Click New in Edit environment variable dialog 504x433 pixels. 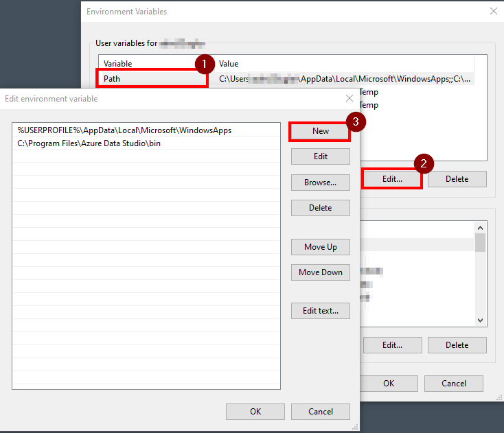click(x=320, y=131)
